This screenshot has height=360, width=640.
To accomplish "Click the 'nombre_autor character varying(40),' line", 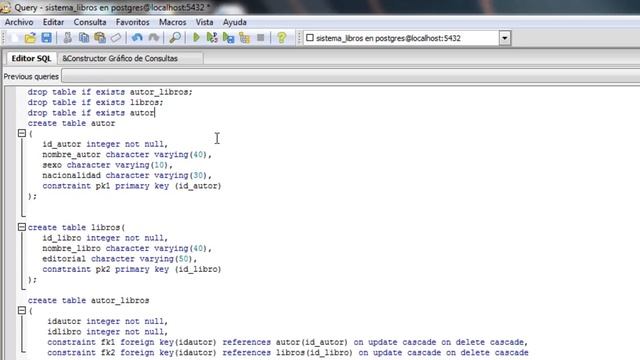I will [127, 154].
